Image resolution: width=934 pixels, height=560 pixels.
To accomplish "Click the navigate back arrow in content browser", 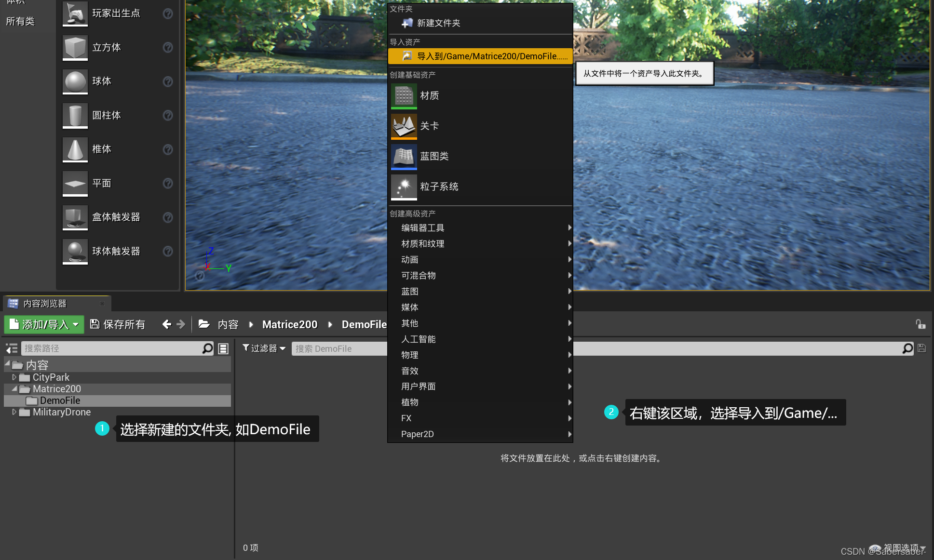I will [166, 324].
